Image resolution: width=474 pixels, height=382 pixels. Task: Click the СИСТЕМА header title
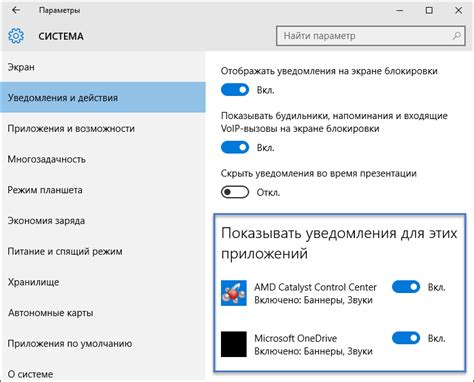click(61, 36)
